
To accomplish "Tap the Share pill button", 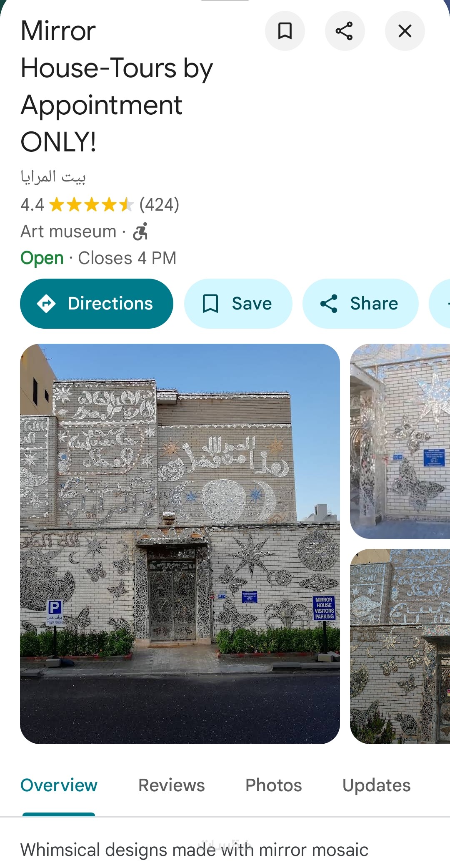I will pos(360,304).
